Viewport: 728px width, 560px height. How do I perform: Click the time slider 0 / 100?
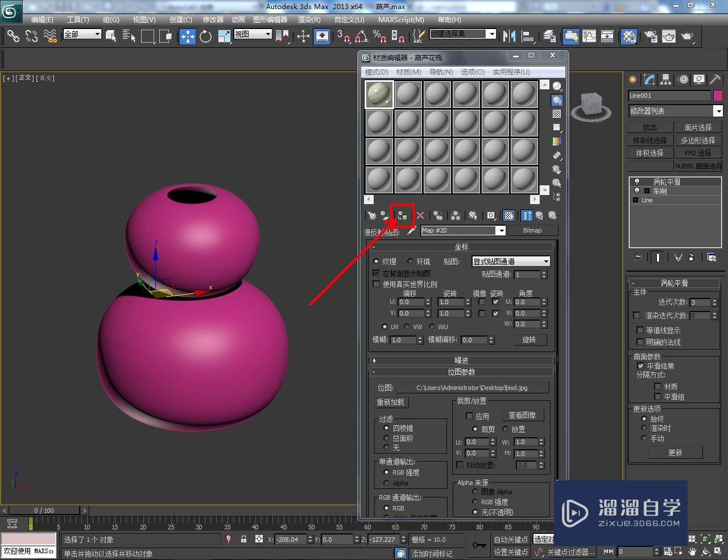tap(44, 510)
